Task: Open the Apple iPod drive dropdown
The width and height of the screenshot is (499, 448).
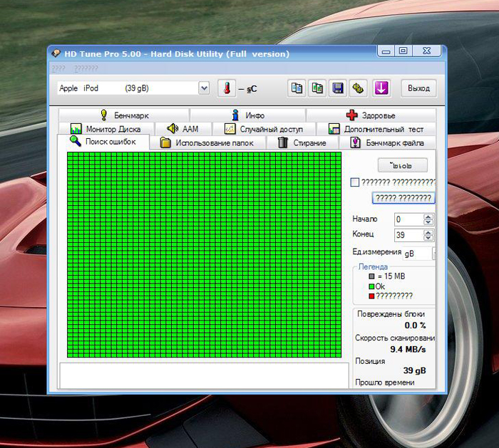Action: point(204,88)
